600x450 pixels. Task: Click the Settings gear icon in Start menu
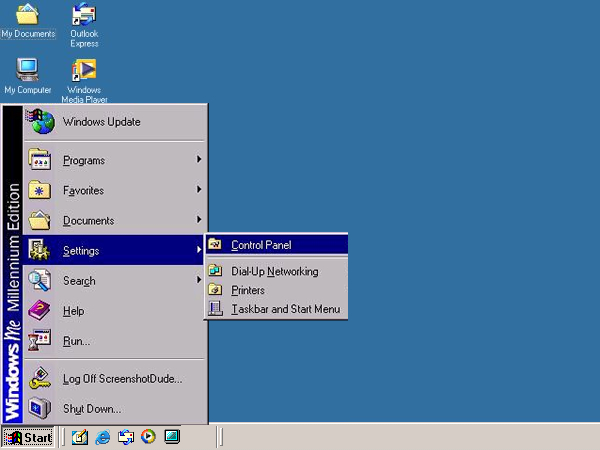click(x=39, y=250)
